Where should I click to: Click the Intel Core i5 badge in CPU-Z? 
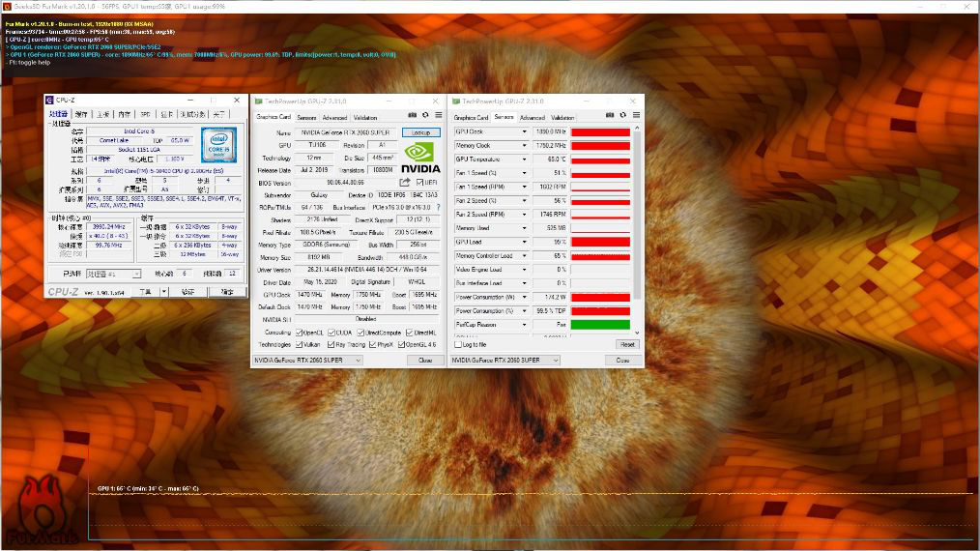[218, 143]
